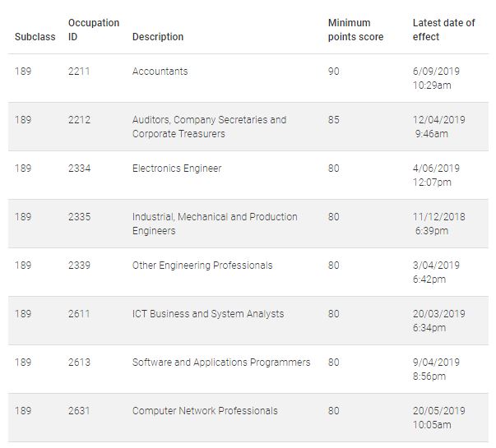The image size is (496, 448).
Task: Select ICT Business and System Analysts row
Action: click(248, 321)
